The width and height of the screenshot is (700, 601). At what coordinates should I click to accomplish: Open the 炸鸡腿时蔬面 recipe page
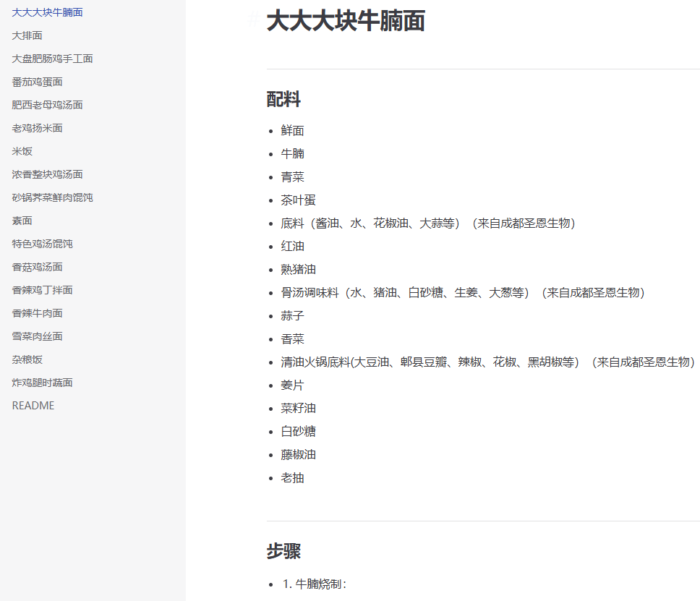(43, 382)
